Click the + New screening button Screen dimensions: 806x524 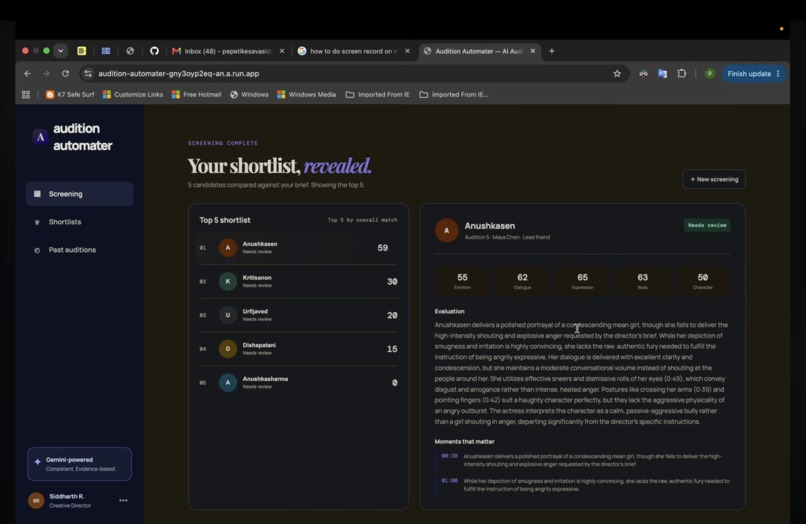[714, 179]
